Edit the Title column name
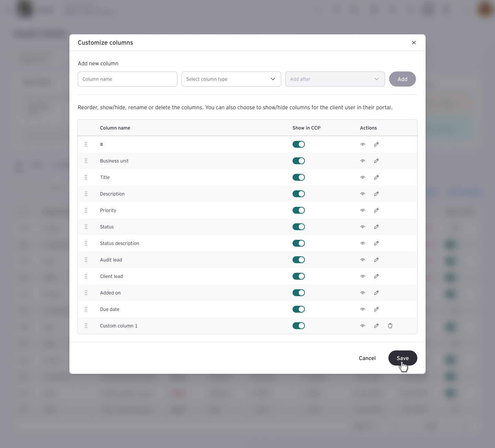Image resolution: width=495 pixels, height=448 pixels. pos(376,177)
